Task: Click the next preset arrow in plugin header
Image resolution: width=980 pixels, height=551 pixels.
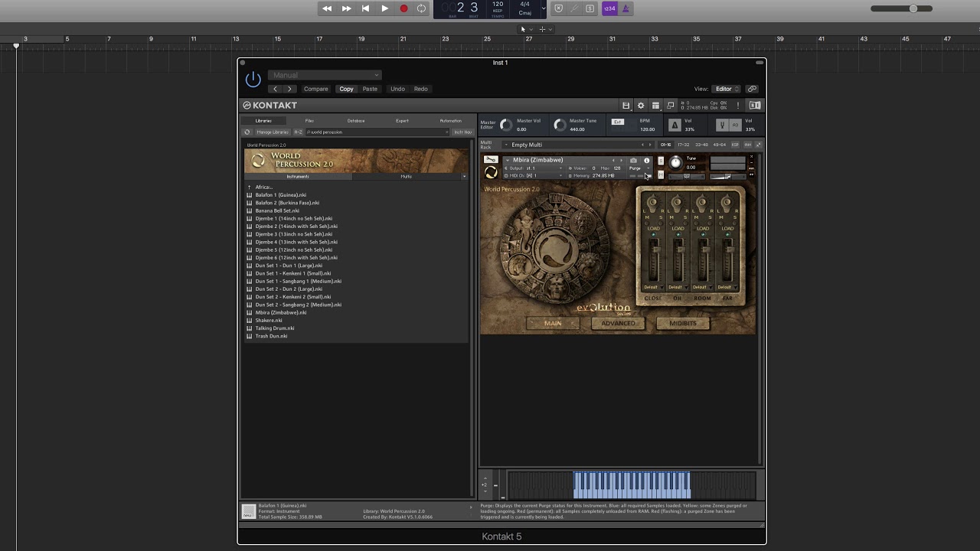Action: (289, 89)
